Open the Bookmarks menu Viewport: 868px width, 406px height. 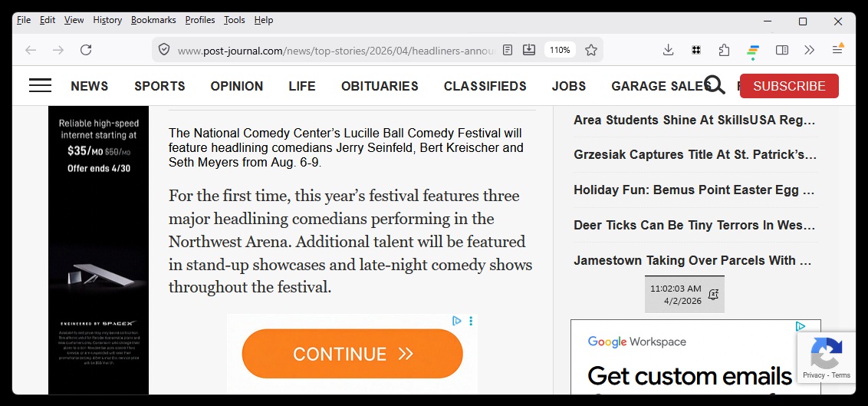(153, 20)
